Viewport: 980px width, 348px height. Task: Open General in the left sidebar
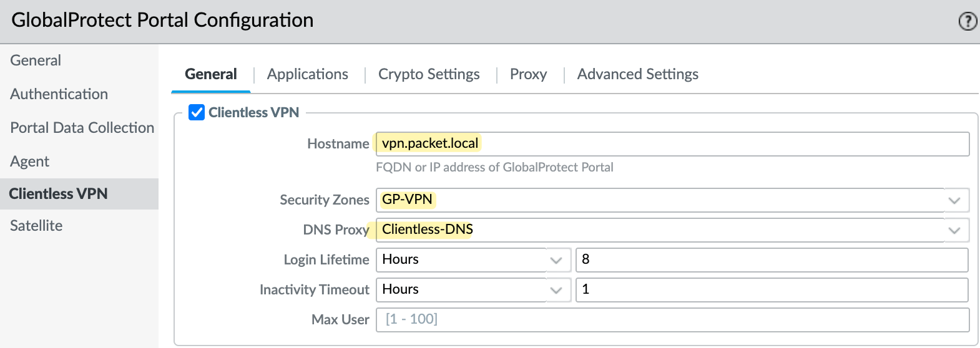click(x=36, y=60)
